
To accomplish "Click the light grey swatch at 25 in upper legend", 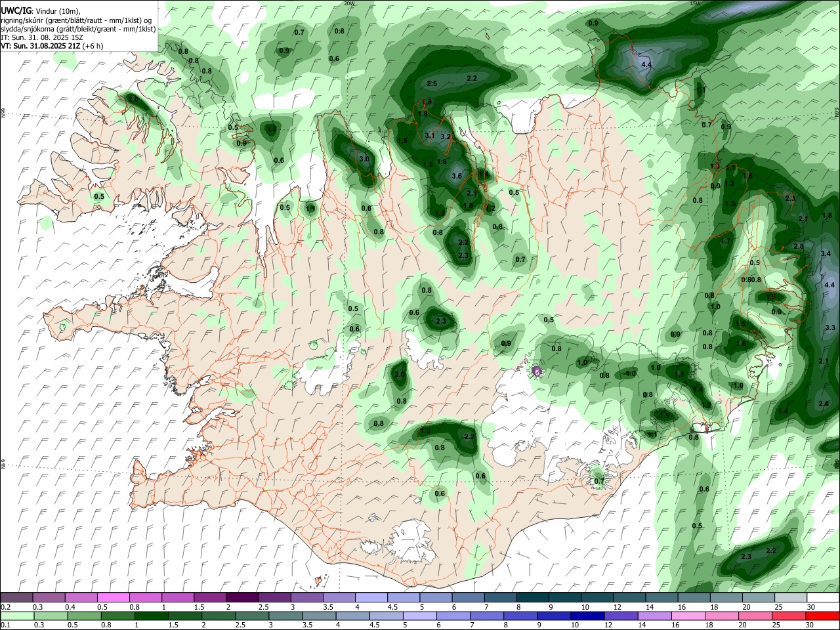I will [x=791, y=597].
